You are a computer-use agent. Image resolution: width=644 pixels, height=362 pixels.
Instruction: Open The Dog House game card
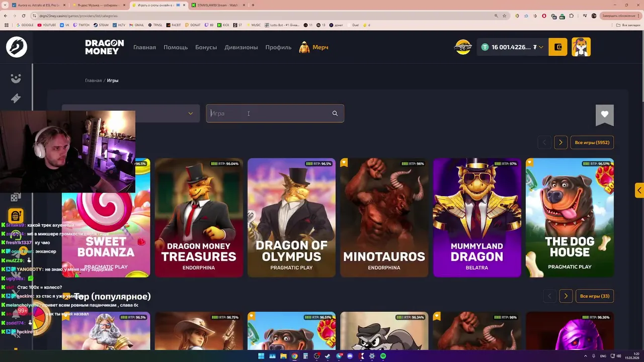tap(570, 218)
